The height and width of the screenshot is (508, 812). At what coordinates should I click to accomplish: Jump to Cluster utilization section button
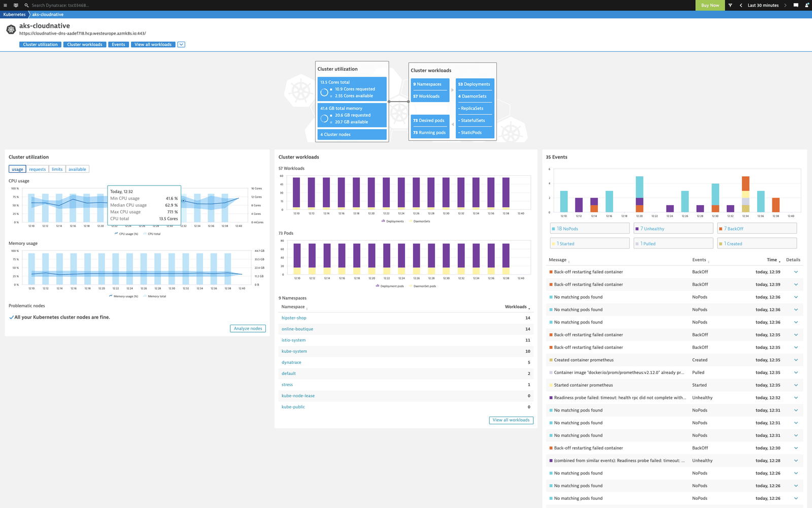point(40,45)
